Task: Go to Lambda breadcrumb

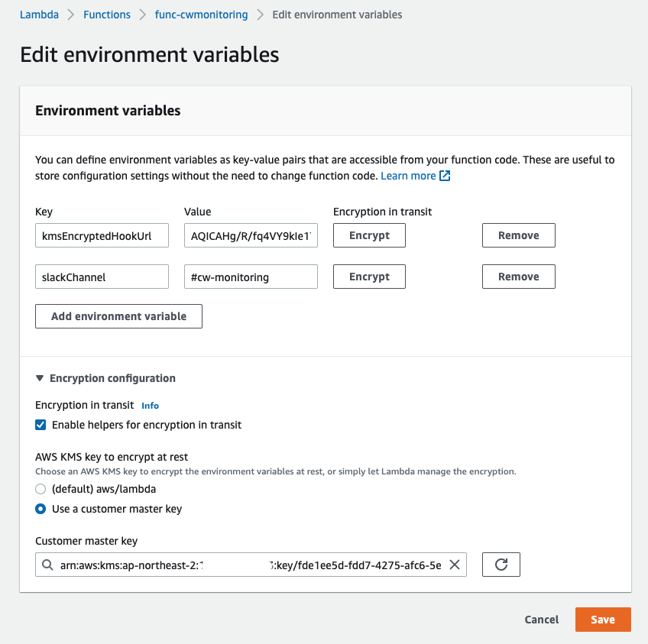Action: tap(39, 15)
